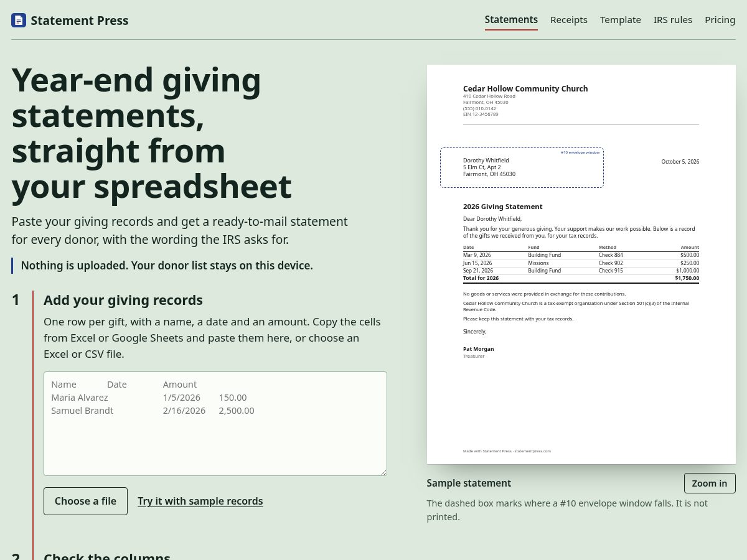Open the Template nav item
This screenshot has height=560, width=747.
(621, 20)
